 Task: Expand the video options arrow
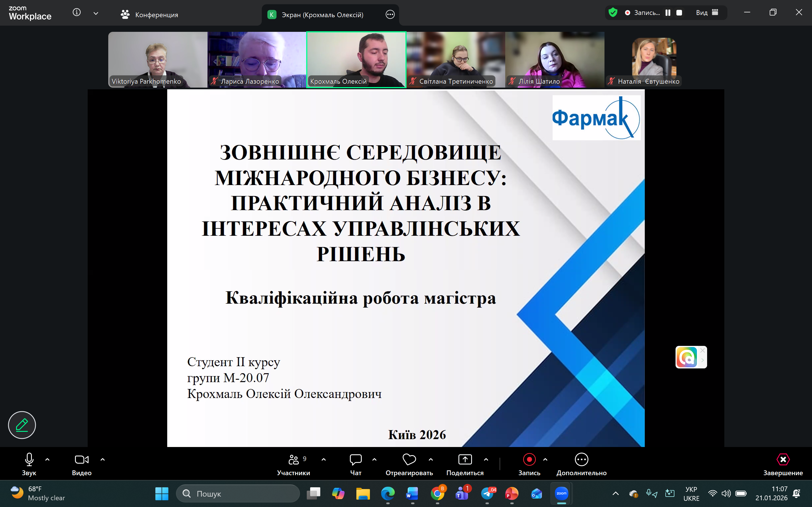click(x=103, y=459)
